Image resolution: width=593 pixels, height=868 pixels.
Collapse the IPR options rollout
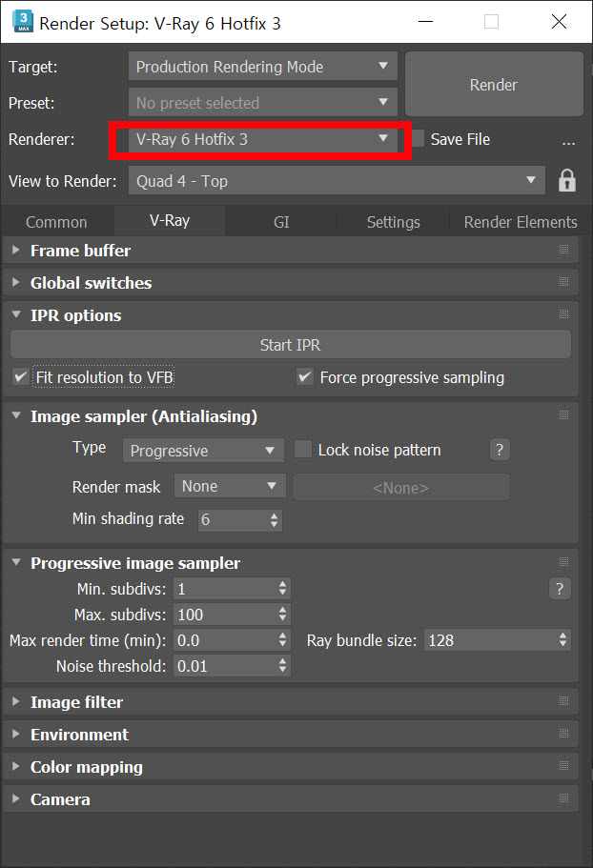coord(16,314)
